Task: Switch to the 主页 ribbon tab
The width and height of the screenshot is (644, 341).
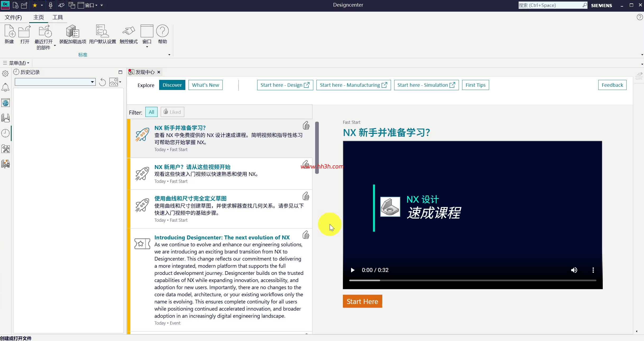Action: [39, 17]
